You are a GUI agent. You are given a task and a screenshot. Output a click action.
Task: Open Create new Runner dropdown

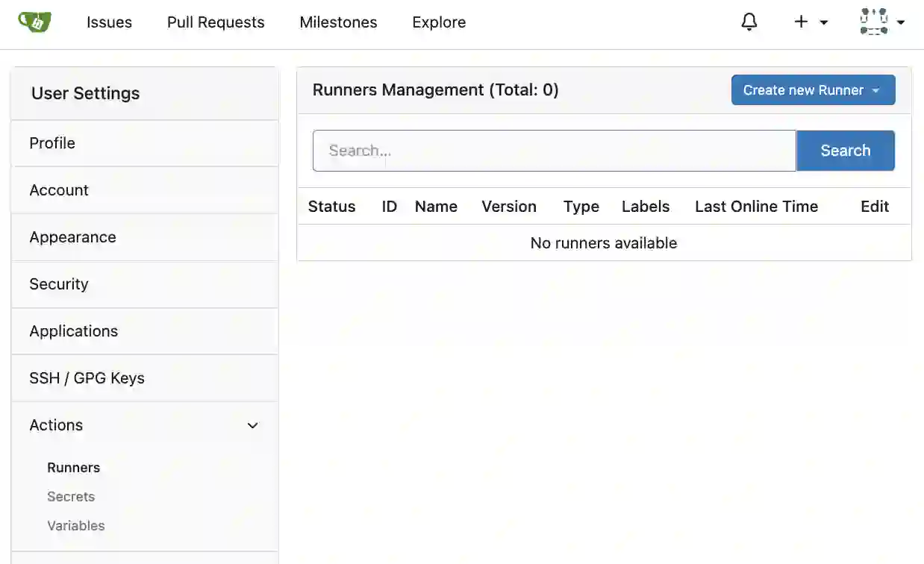pos(813,90)
